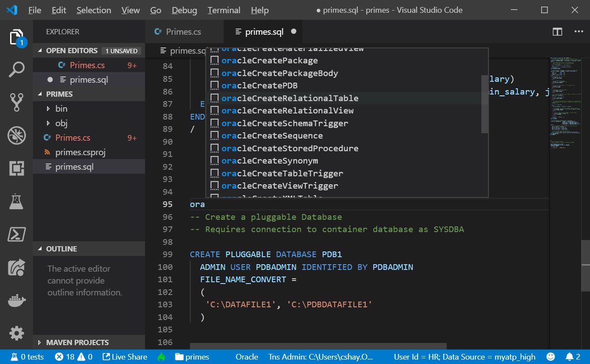Open the Docker view icon
This screenshot has height=364, width=590.
(x=16, y=301)
